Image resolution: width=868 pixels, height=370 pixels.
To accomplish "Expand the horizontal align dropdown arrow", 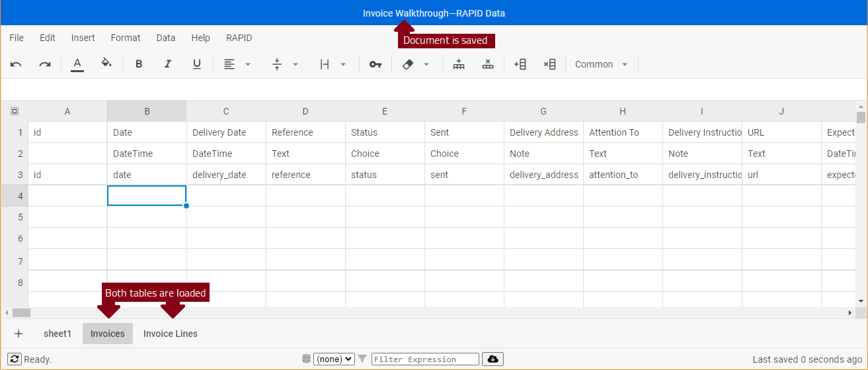I will pos(248,64).
